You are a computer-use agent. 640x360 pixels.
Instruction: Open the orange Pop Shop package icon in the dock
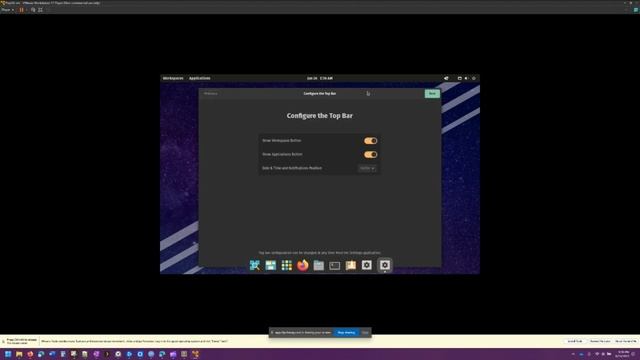point(351,265)
